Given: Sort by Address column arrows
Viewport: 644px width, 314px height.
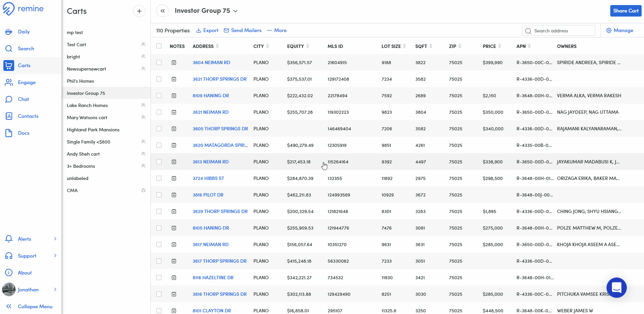Looking at the screenshot, I should pyautogui.click(x=217, y=46).
